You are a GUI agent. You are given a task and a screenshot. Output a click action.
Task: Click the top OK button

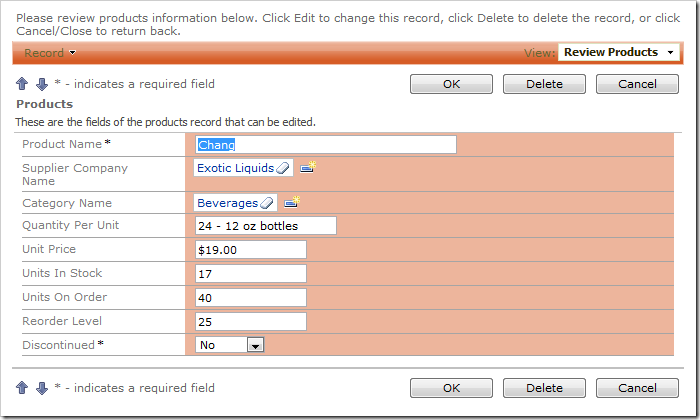[x=451, y=84]
